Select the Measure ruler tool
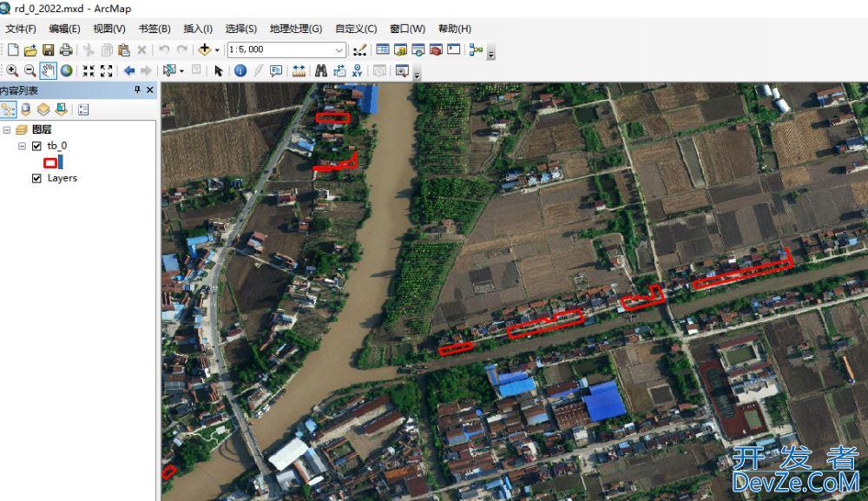The image size is (868, 501). [x=299, y=71]
